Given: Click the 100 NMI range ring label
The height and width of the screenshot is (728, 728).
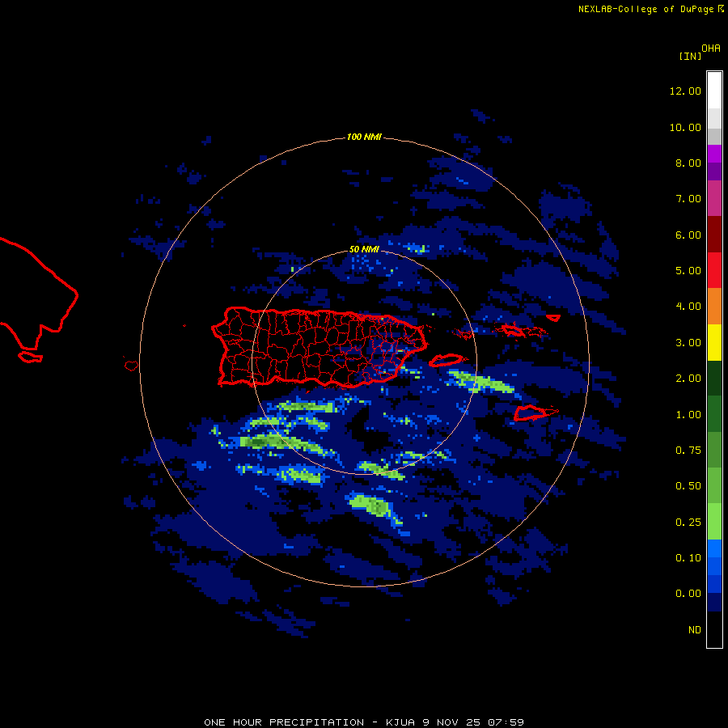Looking at the screenshot, I should point(364,137).
